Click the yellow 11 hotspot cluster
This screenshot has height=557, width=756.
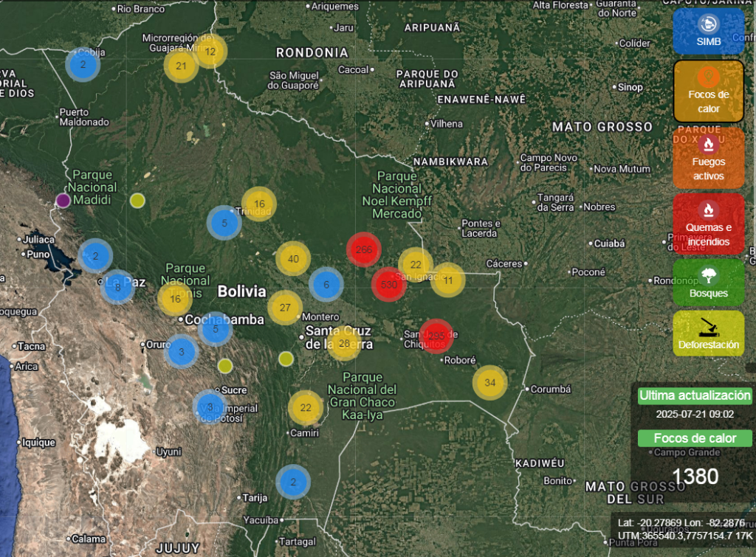coord(448,280)
